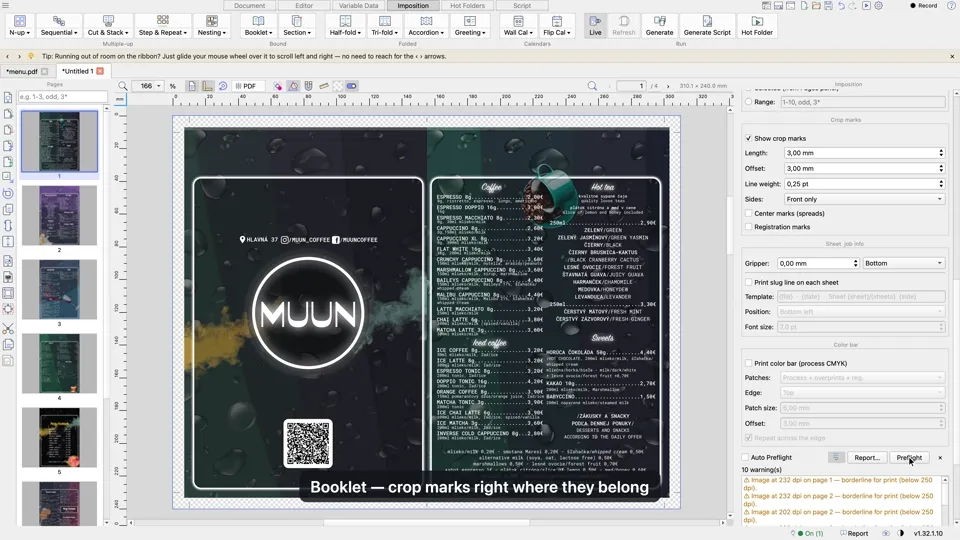Enable Auto Preflight checkbox
960x540 pixels.
point(745,457)
